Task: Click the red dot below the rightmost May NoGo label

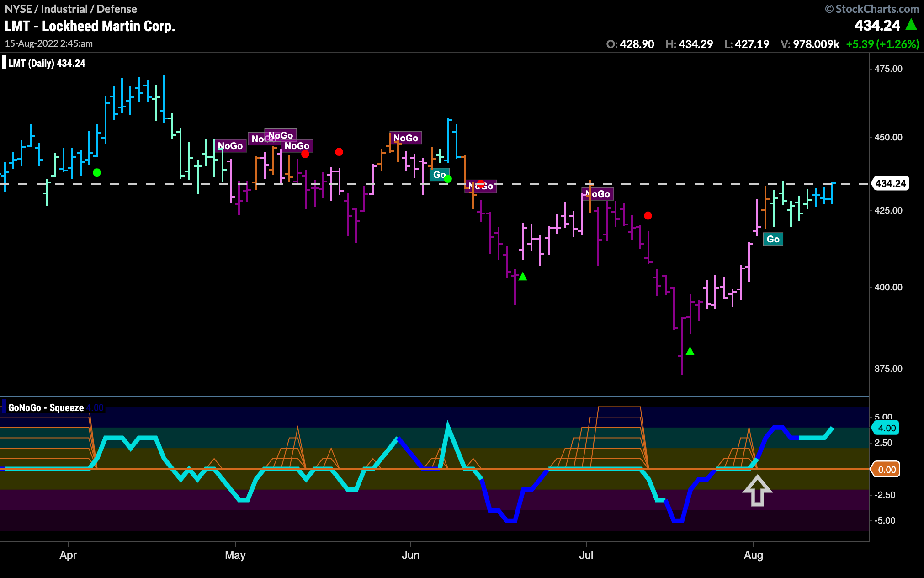Action: pos(305,154)
